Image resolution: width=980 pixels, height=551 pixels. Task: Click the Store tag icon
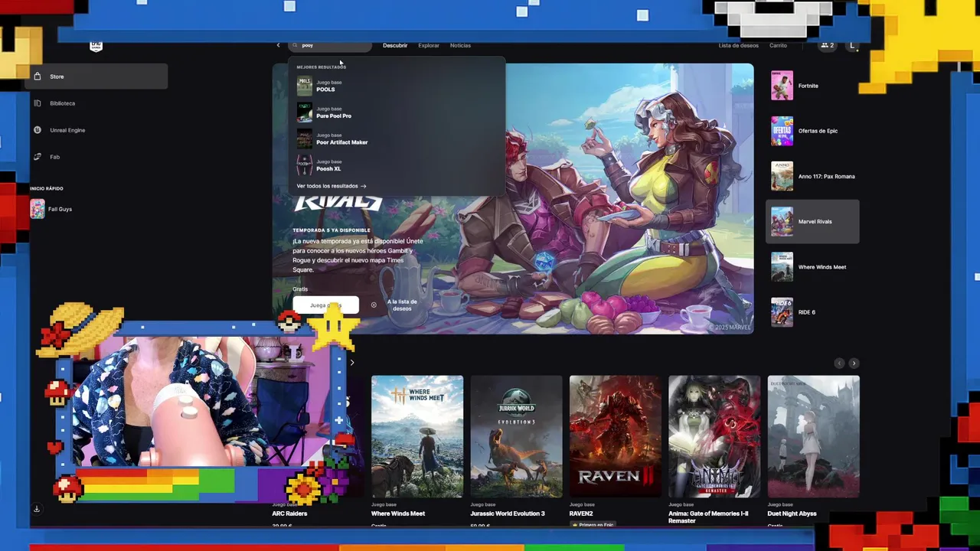point(38,77)
